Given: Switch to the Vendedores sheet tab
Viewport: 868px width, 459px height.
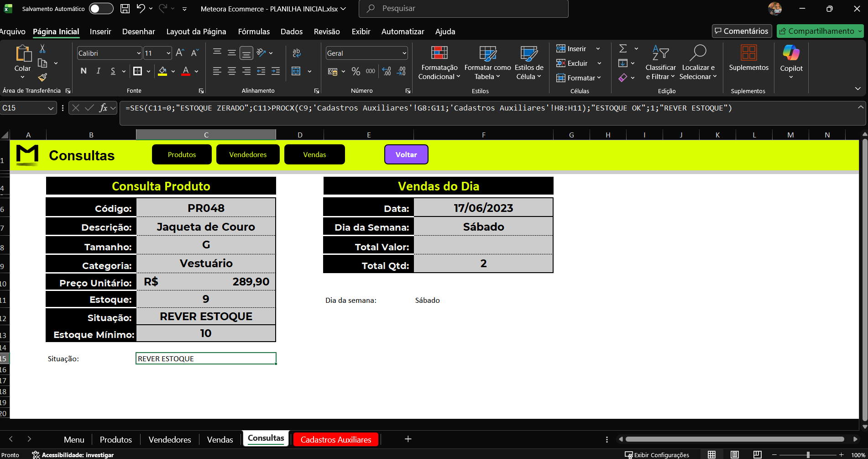Looking at the screenshot, I should (170, 439).
